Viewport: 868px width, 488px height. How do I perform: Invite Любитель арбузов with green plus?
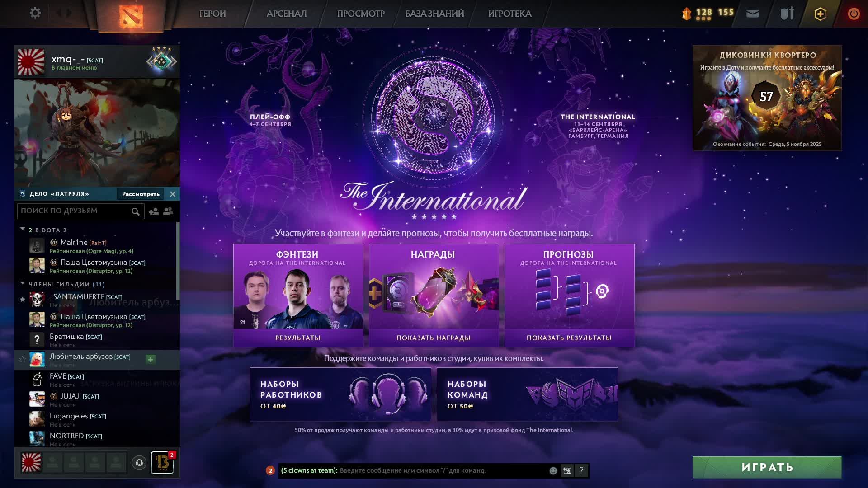coord(151,359)
